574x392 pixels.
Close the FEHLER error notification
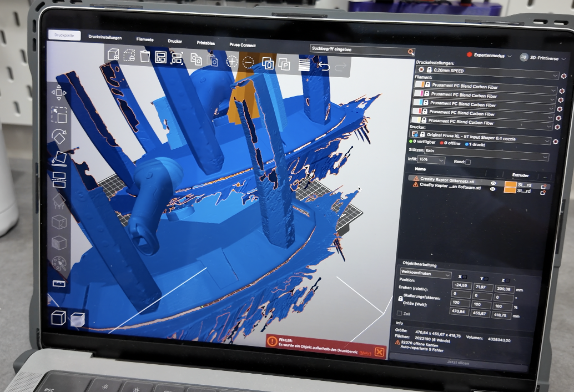tap(380, 352)
